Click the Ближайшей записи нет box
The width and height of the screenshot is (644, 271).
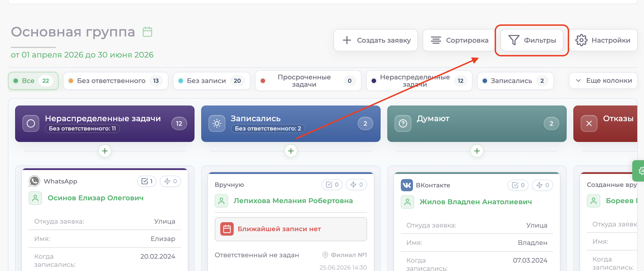pyautogui.click(x=291, y=229)
